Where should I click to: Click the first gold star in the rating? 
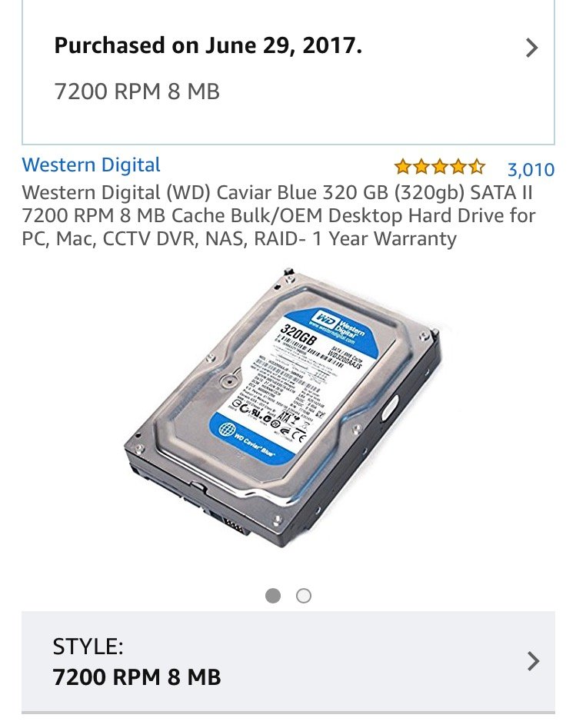[x=403, y=167]
